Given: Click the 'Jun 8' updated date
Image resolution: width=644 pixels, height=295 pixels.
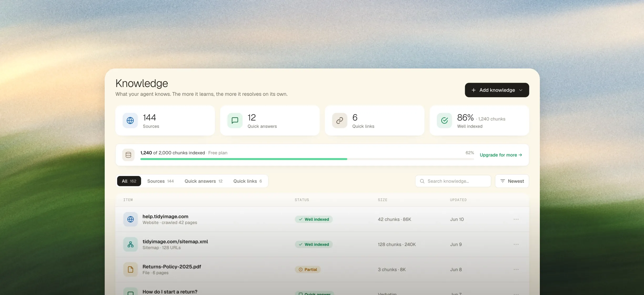Looking at the screenshot, I should point(456,269).
